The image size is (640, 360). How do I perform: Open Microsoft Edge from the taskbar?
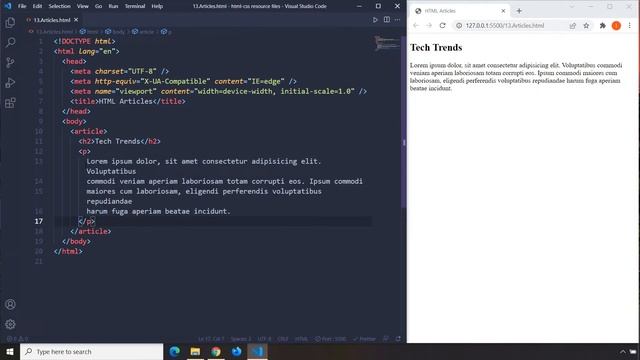point(175,351)
